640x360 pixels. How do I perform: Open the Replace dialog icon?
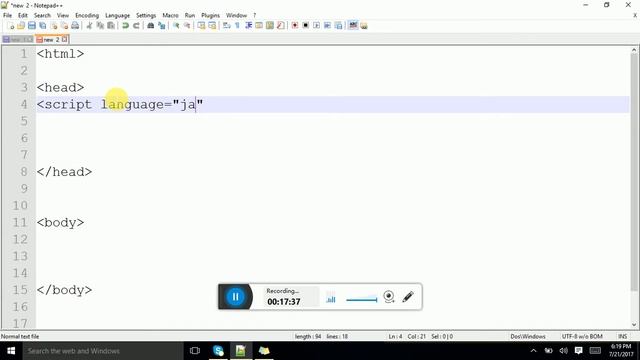[162, 25]
